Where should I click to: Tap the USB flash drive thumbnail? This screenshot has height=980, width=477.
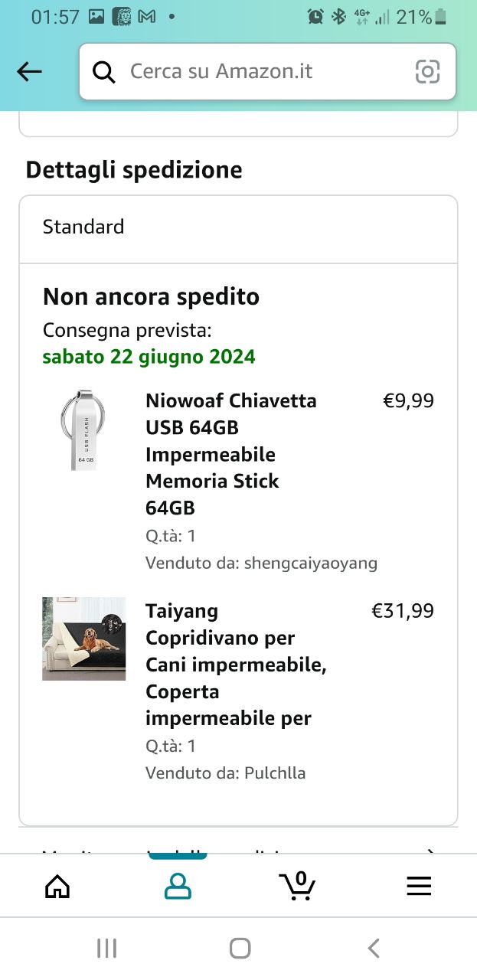[83, 430]
